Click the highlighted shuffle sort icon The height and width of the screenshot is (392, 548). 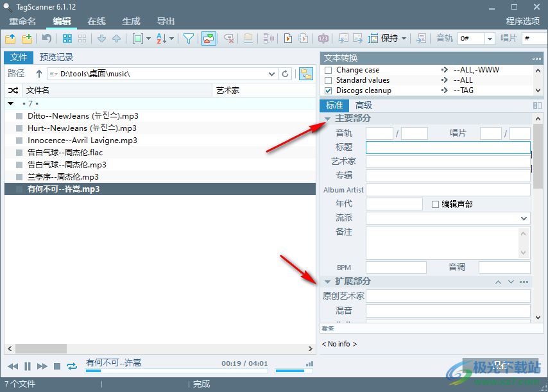[209, 38]
